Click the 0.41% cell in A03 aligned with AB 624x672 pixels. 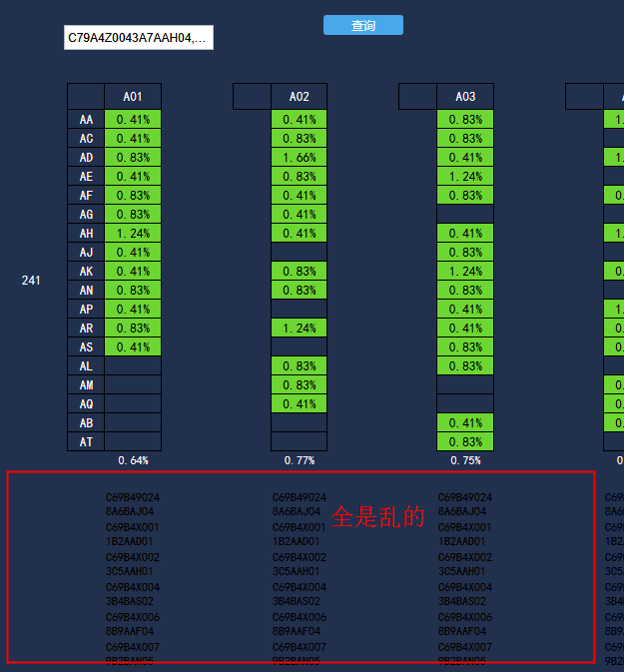point(465,423)
